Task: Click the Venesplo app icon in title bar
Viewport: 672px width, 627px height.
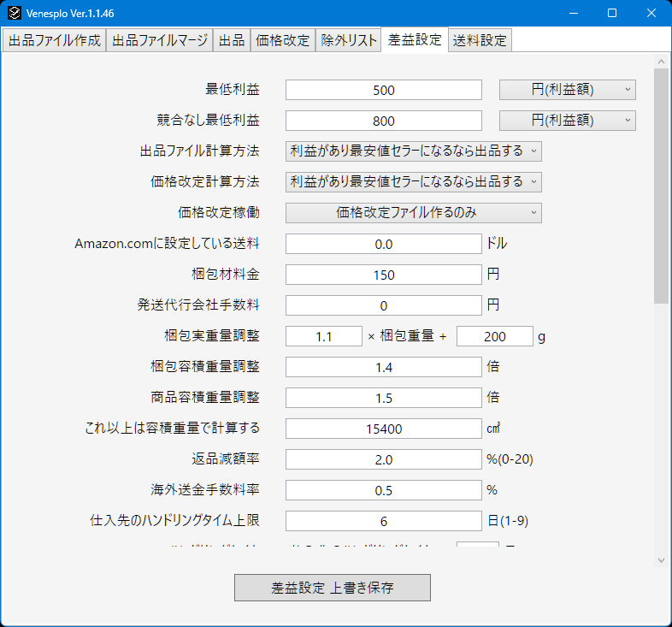Action: (x=15, y=13)
